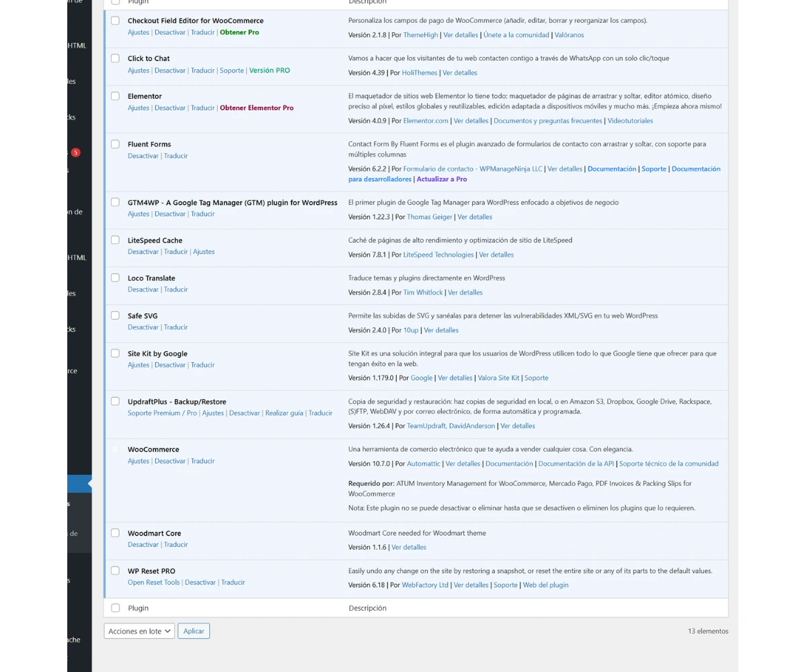This screenshot has height=672, width=807.
Task: Deactivate the Woodmart Core plugin
Action: (143, 545)
